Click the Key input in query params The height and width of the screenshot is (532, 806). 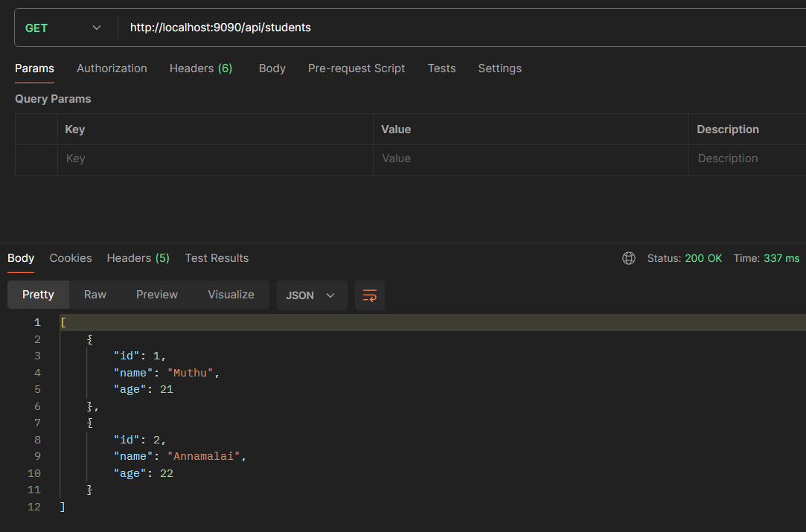[x=215, y=158]
